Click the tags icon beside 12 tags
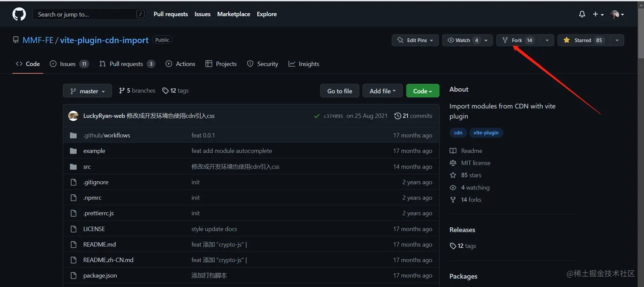Image resolution: width=644 pixels, height=287 pixels. coord(165,91)
